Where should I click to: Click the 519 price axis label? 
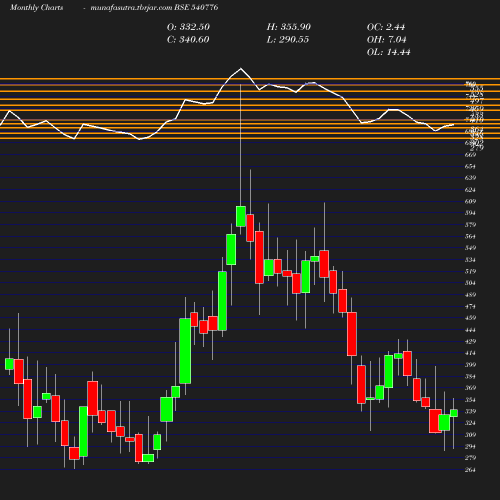[x=470, y=271]
